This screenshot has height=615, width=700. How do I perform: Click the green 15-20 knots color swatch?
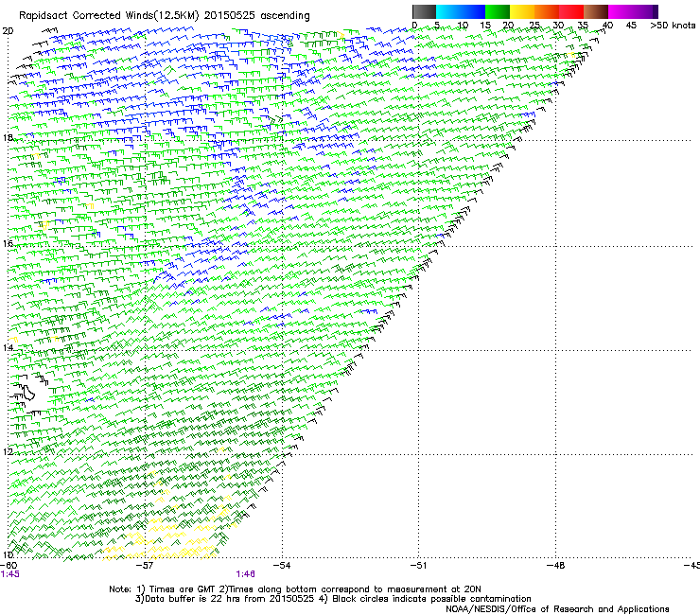point(498,11)
